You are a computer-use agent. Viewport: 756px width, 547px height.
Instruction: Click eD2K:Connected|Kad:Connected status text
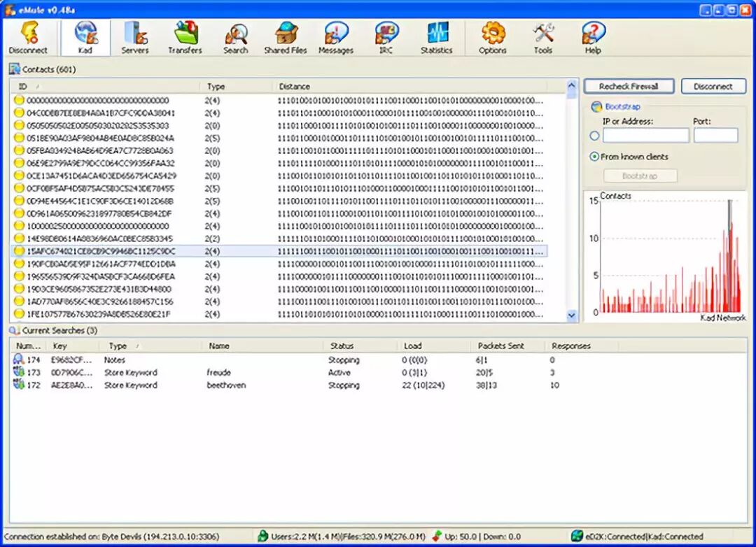tap(644, 536)
